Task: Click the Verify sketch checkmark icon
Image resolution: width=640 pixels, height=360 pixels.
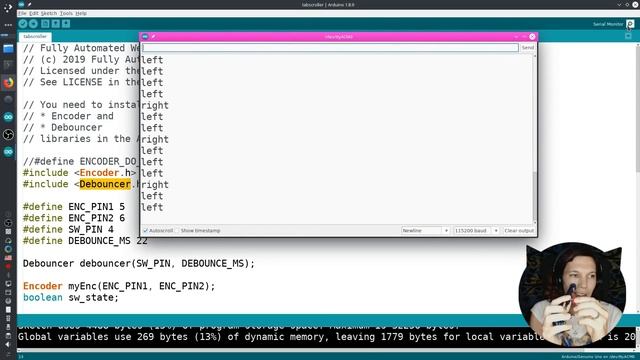Action: (x=23, y=24)
